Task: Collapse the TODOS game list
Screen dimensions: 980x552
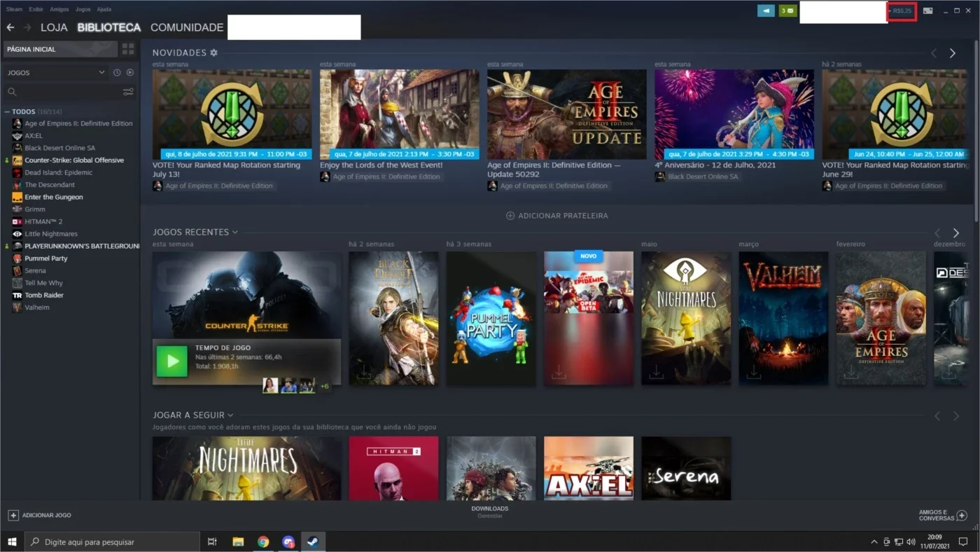Action: pos(7,111)
